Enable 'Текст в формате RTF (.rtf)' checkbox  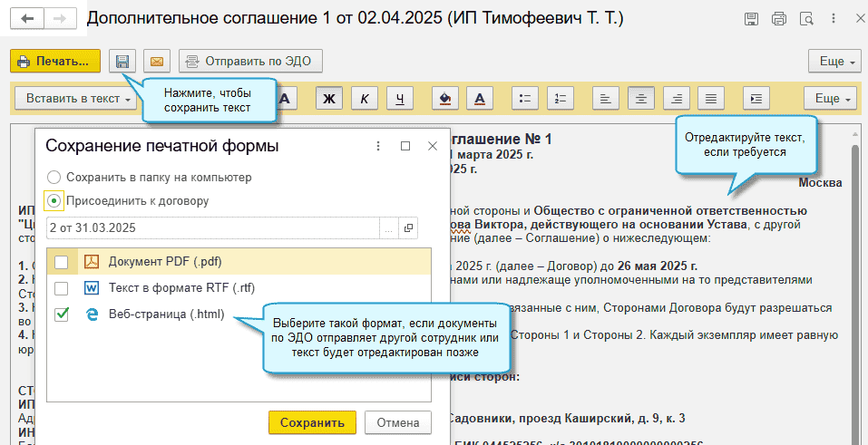pyautogui.click(x=61, y=288)
